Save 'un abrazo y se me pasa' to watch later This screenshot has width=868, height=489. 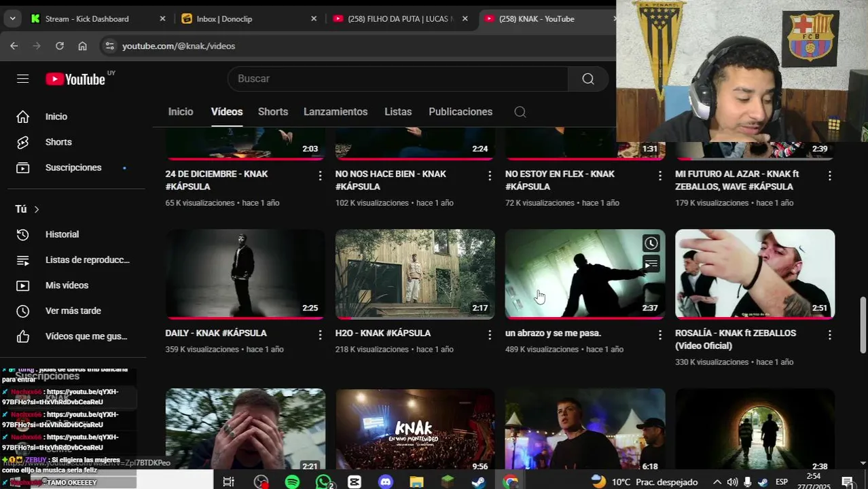coord(651,243)
